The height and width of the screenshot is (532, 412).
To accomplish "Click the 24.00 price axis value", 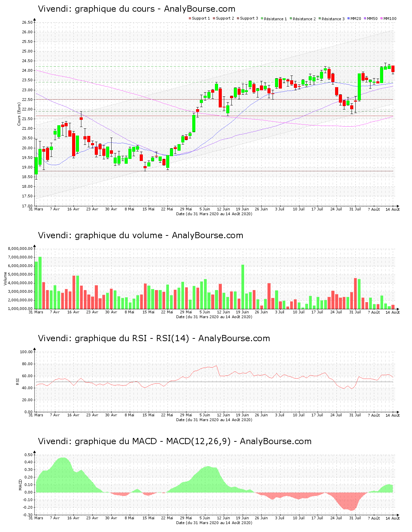I will tap(27, 71).
